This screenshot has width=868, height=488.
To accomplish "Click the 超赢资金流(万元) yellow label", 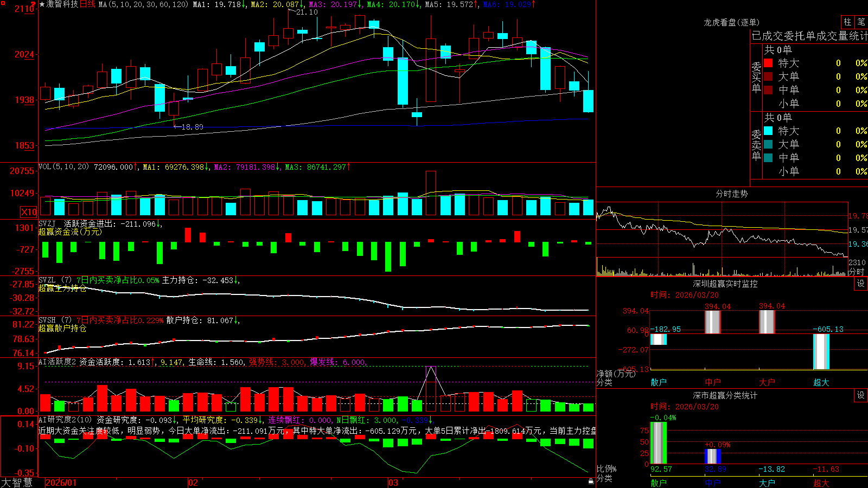I will [x=70, y=232].
